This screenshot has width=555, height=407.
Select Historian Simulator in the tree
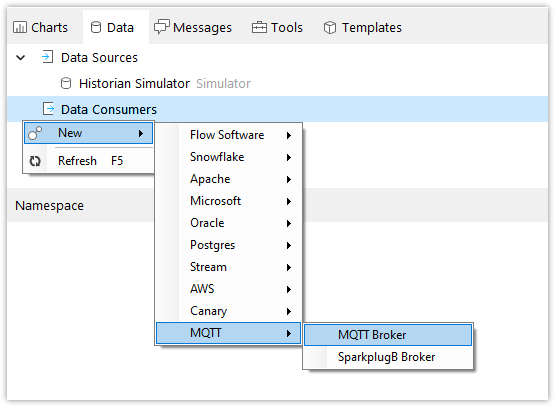coord(134,84)
